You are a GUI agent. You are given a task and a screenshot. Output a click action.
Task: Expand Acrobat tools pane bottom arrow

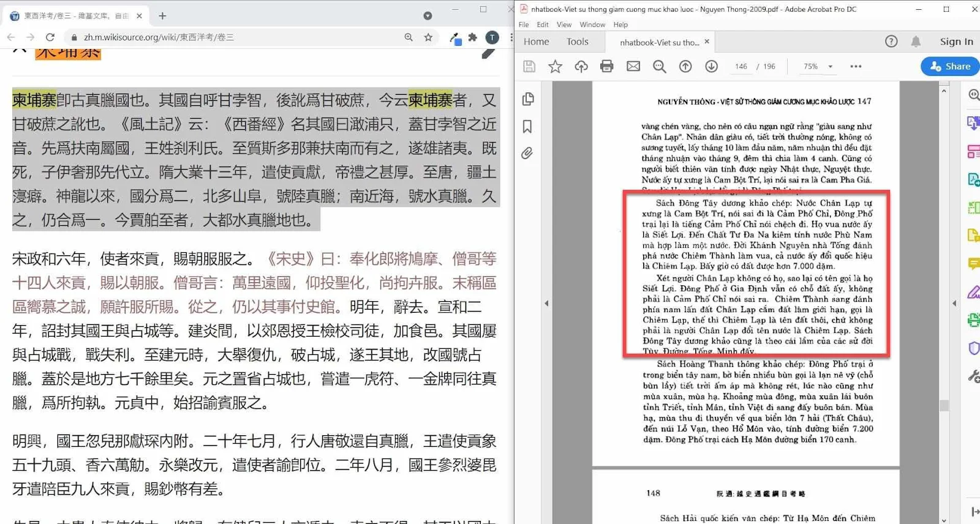tap(974, 511)
